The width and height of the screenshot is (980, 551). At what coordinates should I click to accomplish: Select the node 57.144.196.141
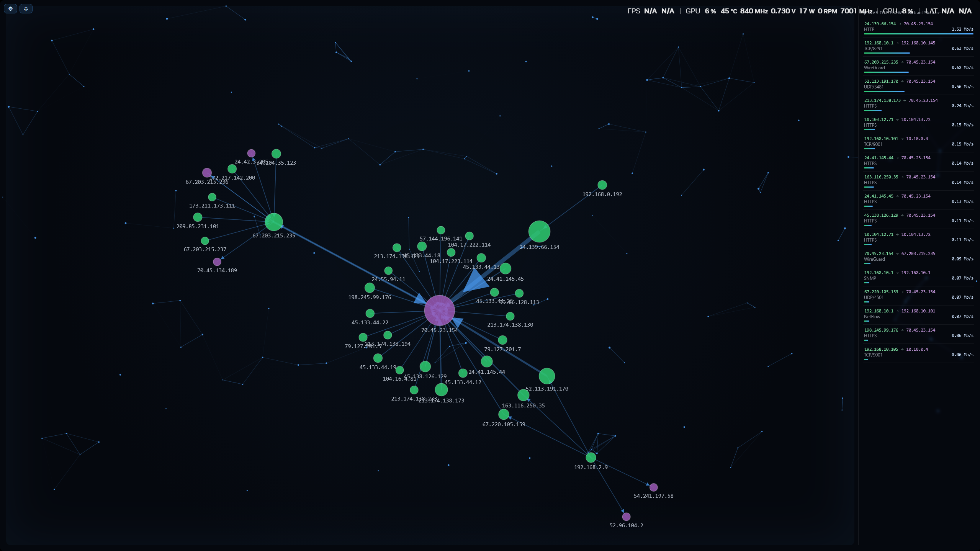[441, 230]
